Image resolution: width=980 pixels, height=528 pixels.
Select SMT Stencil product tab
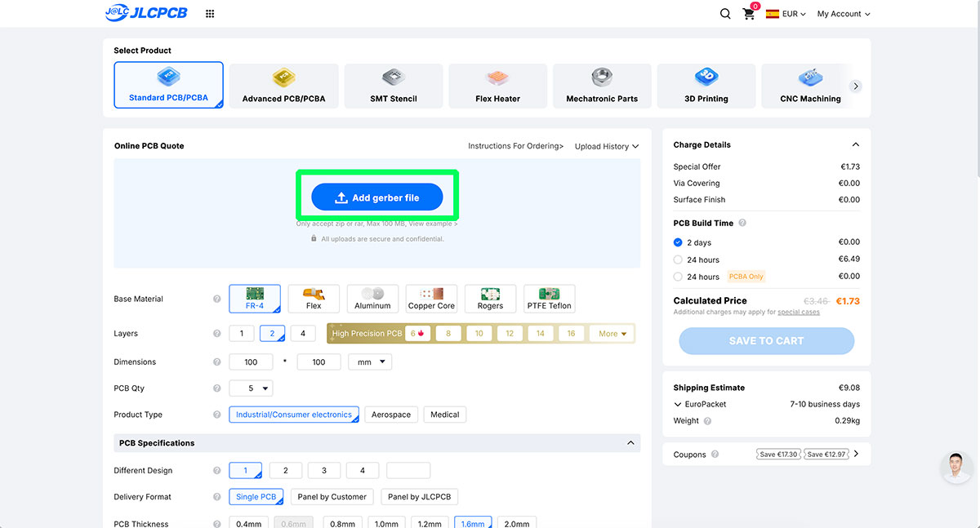tap(394, 86)
